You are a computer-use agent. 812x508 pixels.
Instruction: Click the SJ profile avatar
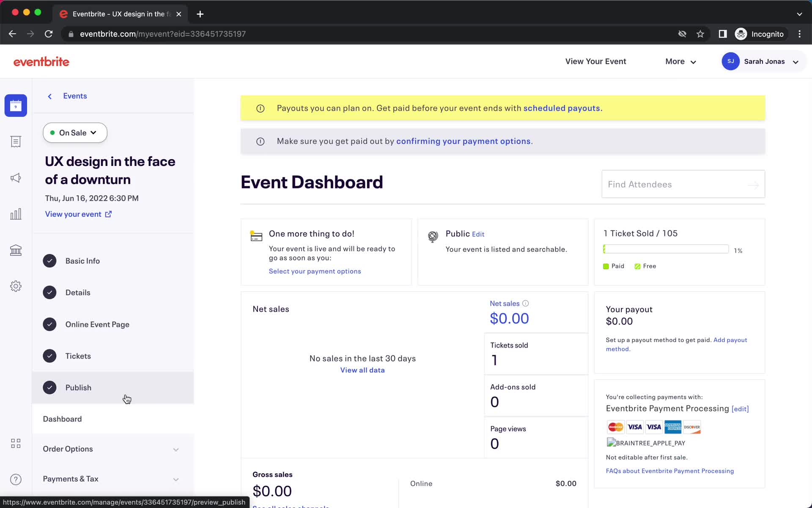(x=730, y=61)
